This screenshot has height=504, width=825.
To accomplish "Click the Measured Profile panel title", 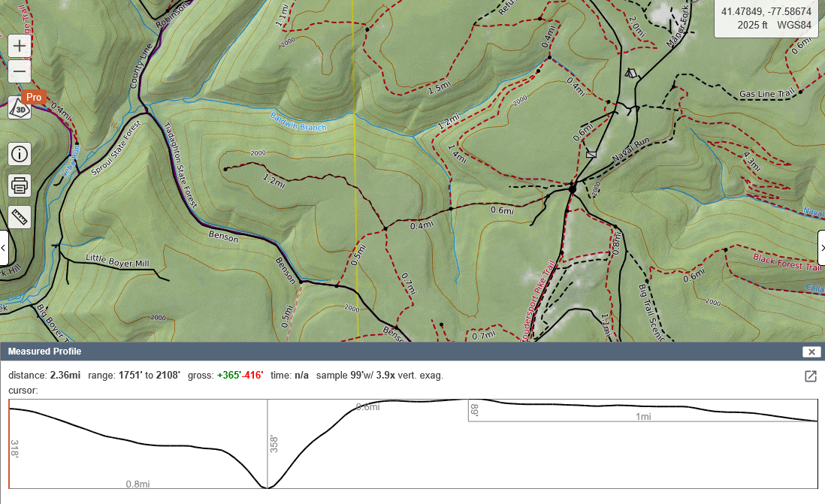I will click(x=45, y=352).
